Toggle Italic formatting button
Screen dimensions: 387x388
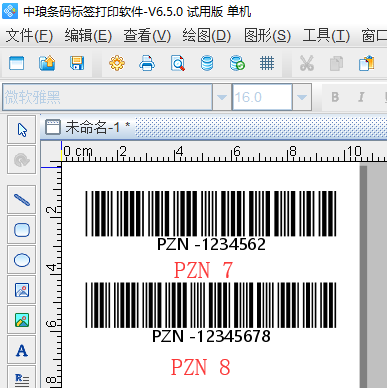coord(361,97)
